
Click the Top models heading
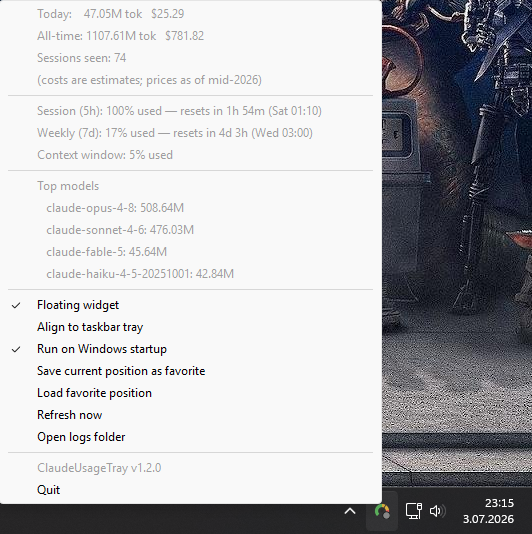(191, 186)
